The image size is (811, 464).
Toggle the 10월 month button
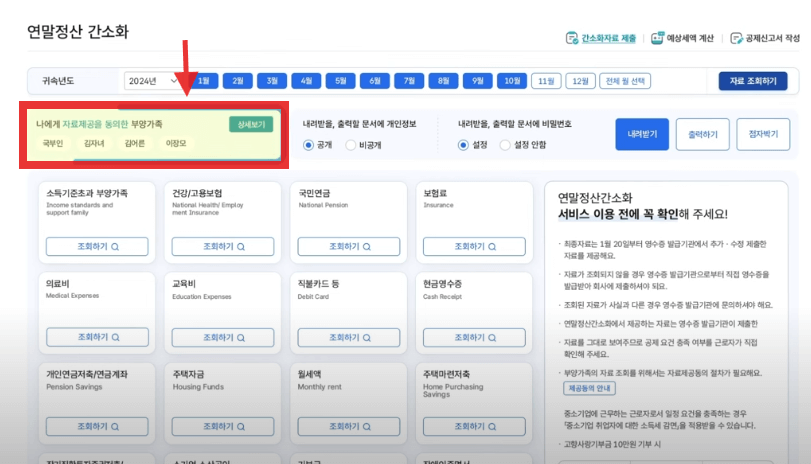tap(512, 81)
